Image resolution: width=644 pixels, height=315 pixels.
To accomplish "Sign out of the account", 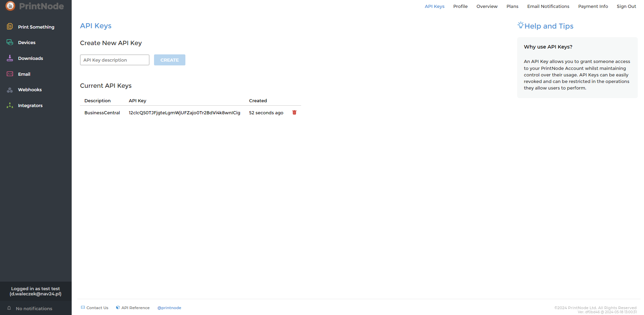I will (626, 6).
